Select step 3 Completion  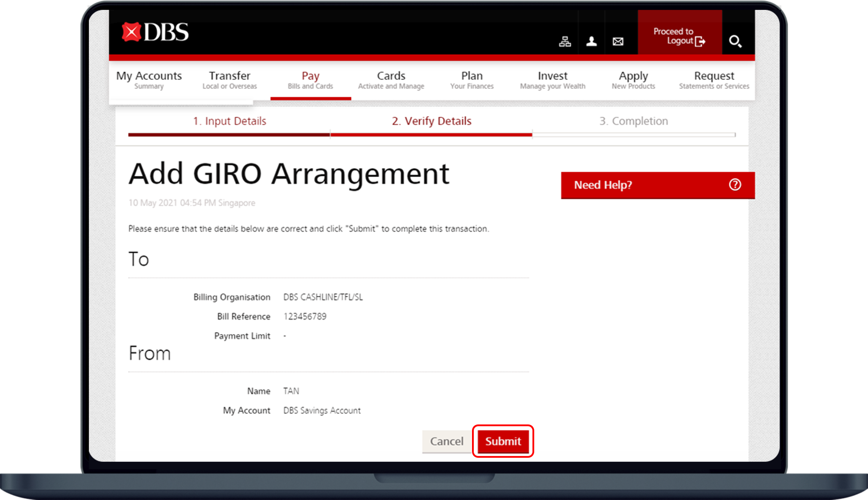[633, 121]
